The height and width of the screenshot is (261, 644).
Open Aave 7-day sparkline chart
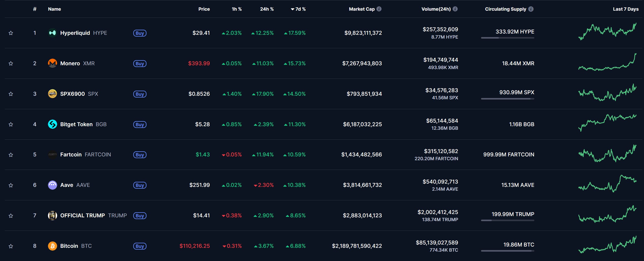click(x=607, y=183)
